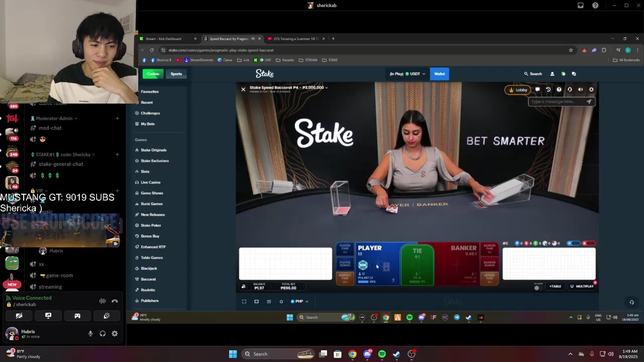Open the Stake user profile icon
The image size is (644, 362).
point(552,74)
